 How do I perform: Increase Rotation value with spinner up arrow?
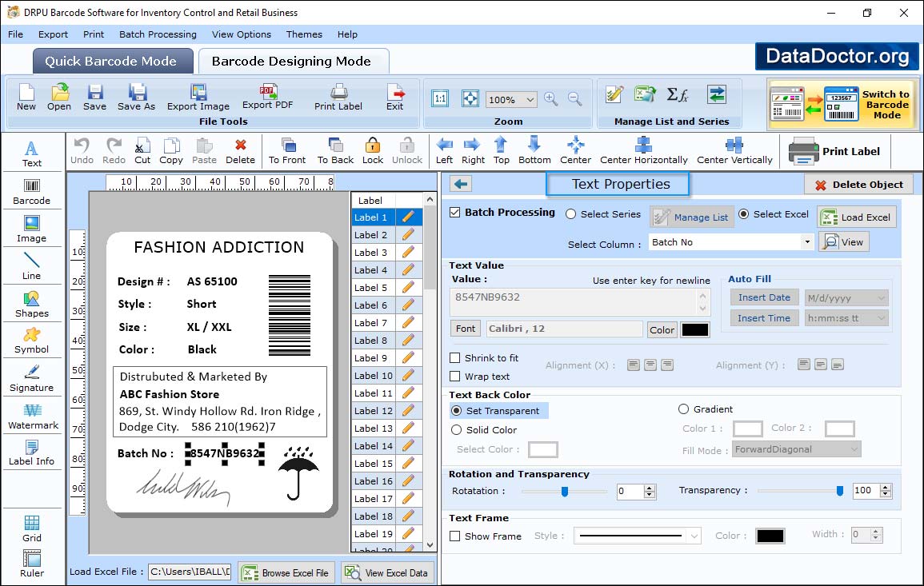click(650, 488)
